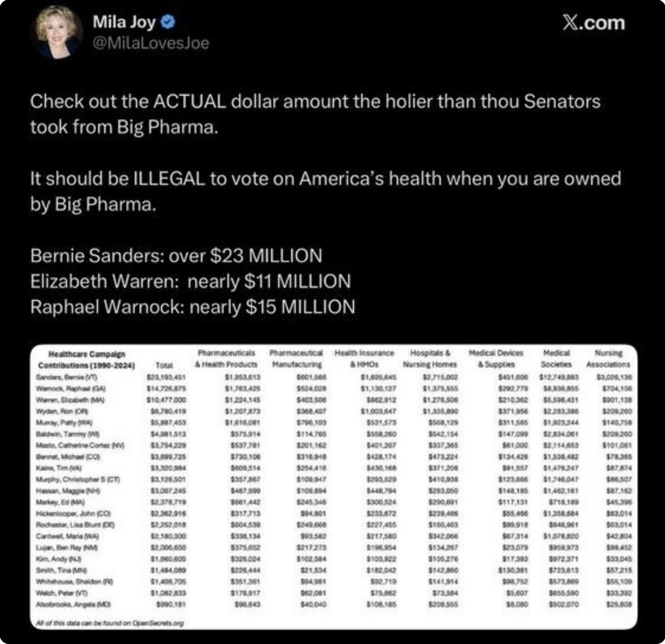
Task: Open the @MilaLovesJoe handle link
Action: [151, 43]
